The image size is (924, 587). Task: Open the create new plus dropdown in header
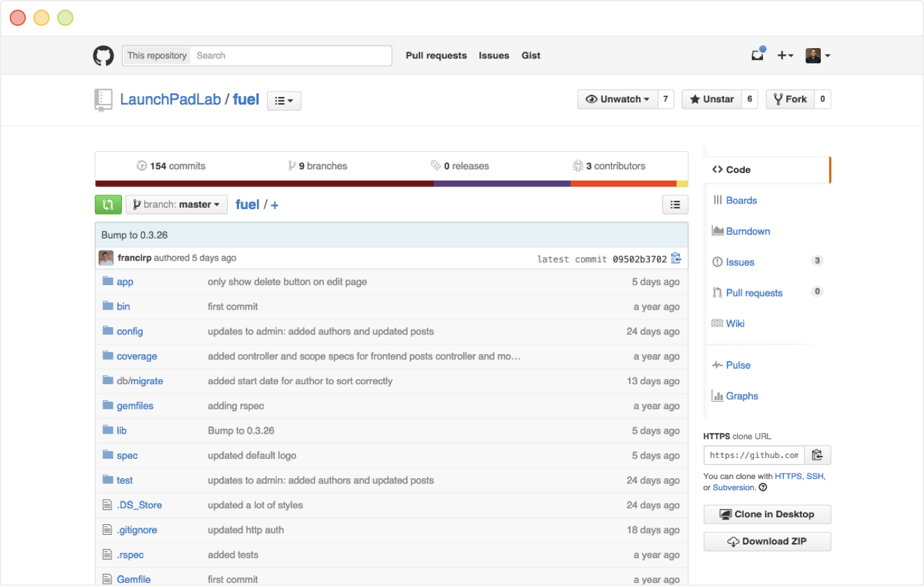pos(785,56)
